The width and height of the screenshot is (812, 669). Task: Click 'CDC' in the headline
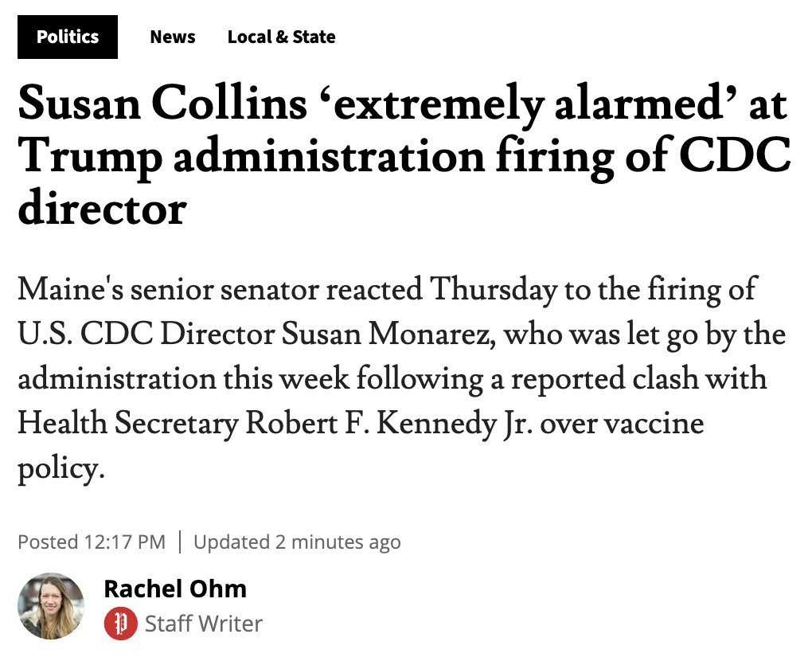[735, 155]
